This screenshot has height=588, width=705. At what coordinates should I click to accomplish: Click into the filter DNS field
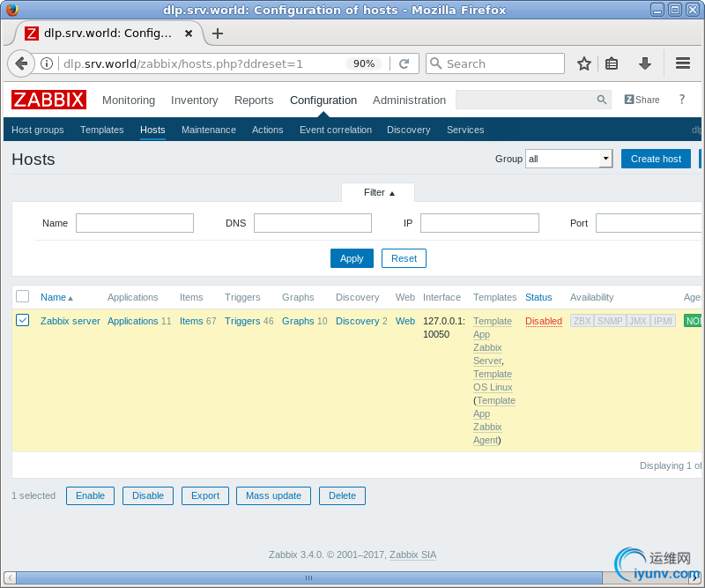(x=313, y=223)
